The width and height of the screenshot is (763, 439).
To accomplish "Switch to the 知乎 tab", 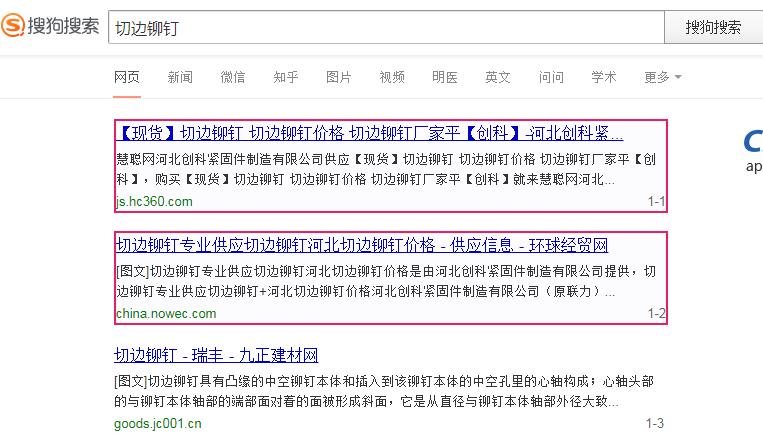I will coord(286,77).
